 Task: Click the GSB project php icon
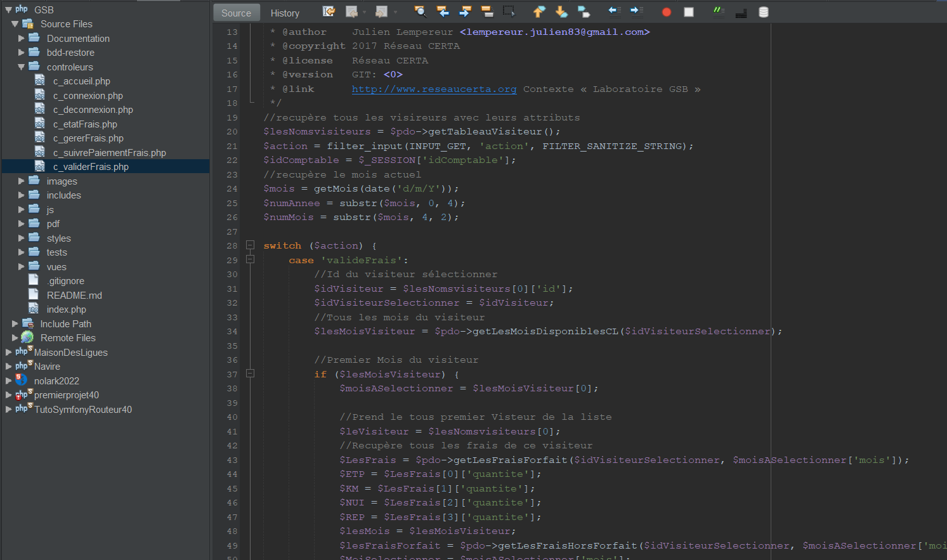[22, 9]
